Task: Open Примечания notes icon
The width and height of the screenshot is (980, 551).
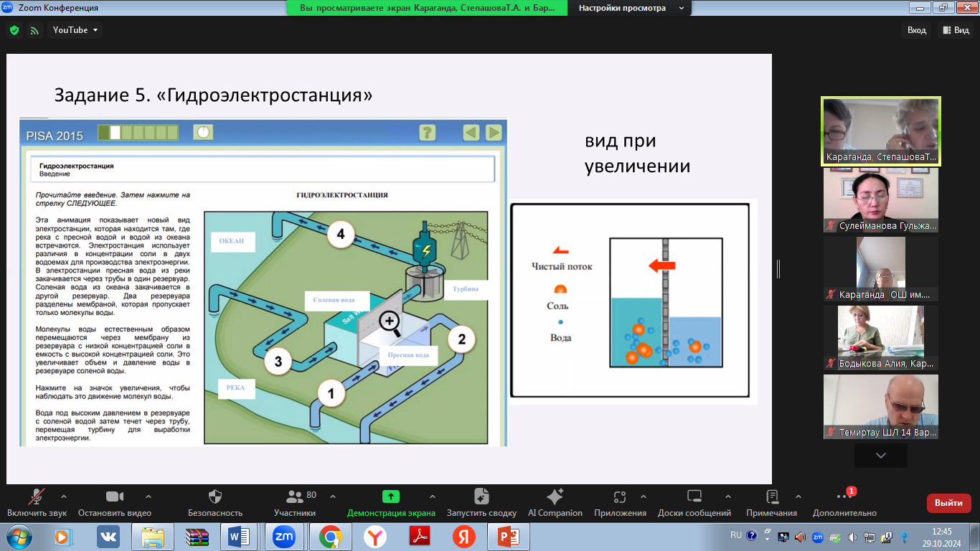Action: click(771, 497)
